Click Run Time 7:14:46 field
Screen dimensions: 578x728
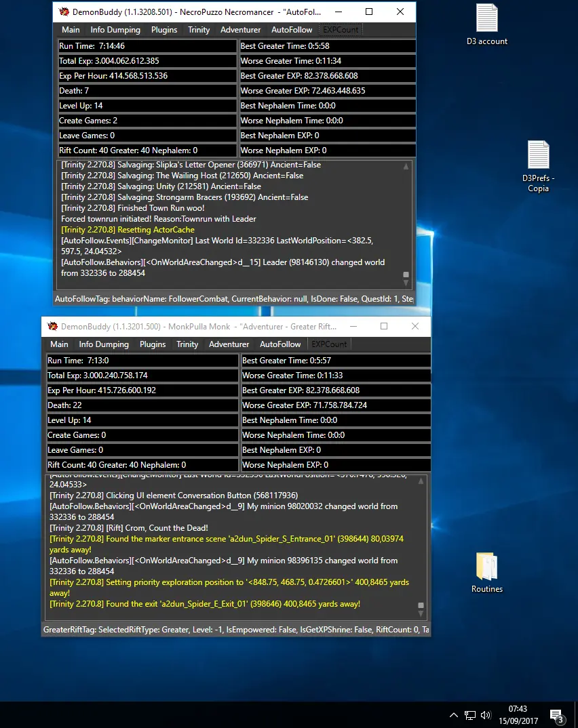(x=147, y=46)
